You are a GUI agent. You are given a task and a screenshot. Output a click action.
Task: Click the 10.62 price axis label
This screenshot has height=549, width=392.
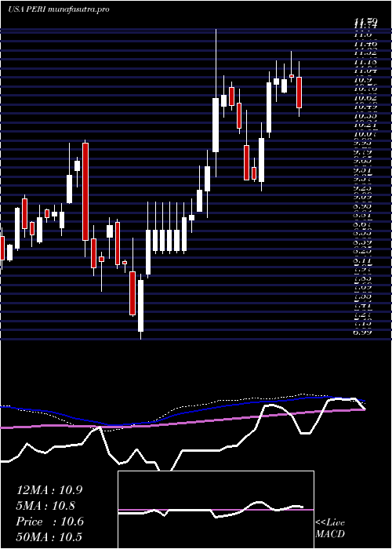366,98
